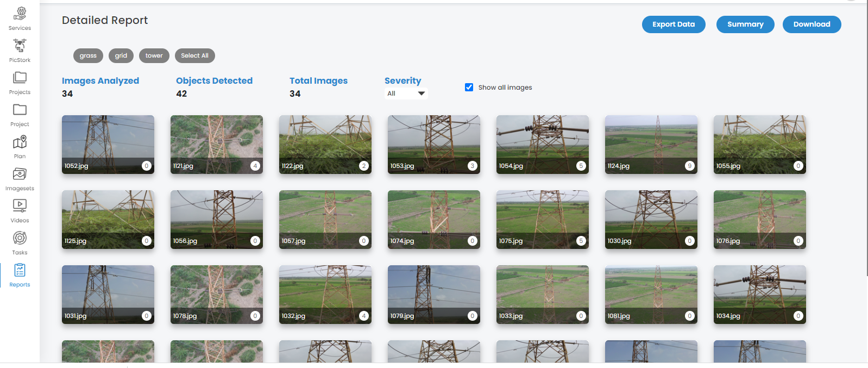The width and height of the screenshot is (868, 368).
Task: Open thumbnail 1075.jpg
Action: (543, 220)
